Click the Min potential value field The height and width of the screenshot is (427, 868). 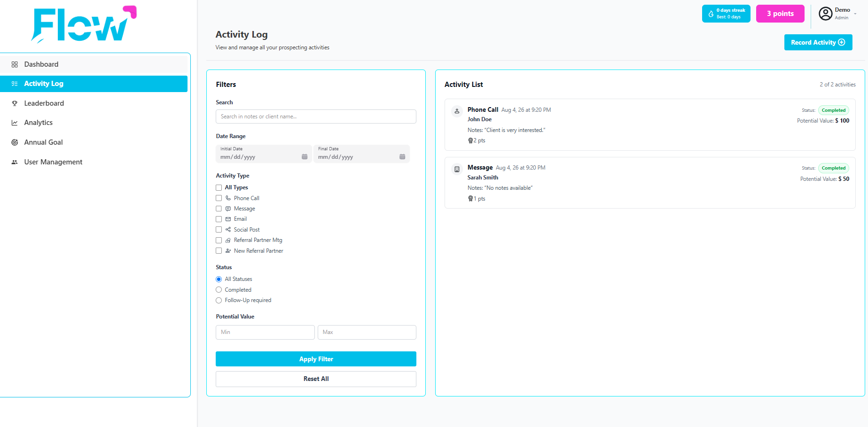click(x=265, y=332)
